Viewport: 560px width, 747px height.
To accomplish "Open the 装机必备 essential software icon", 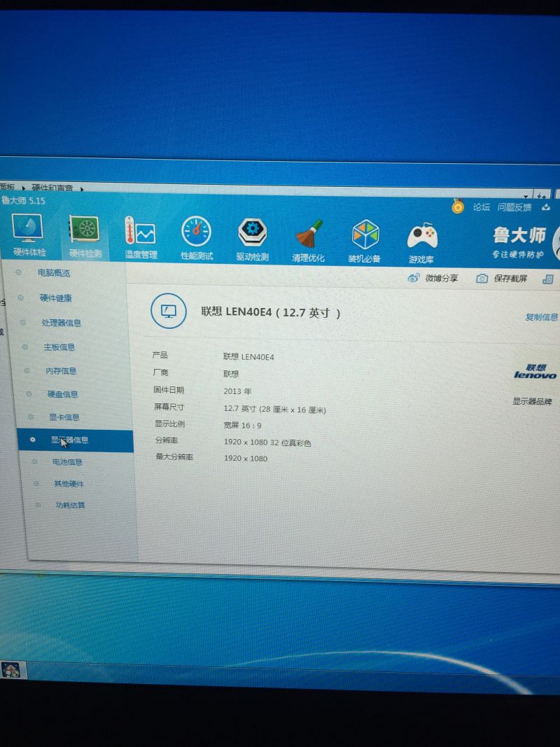I will [x=365, y=242].
